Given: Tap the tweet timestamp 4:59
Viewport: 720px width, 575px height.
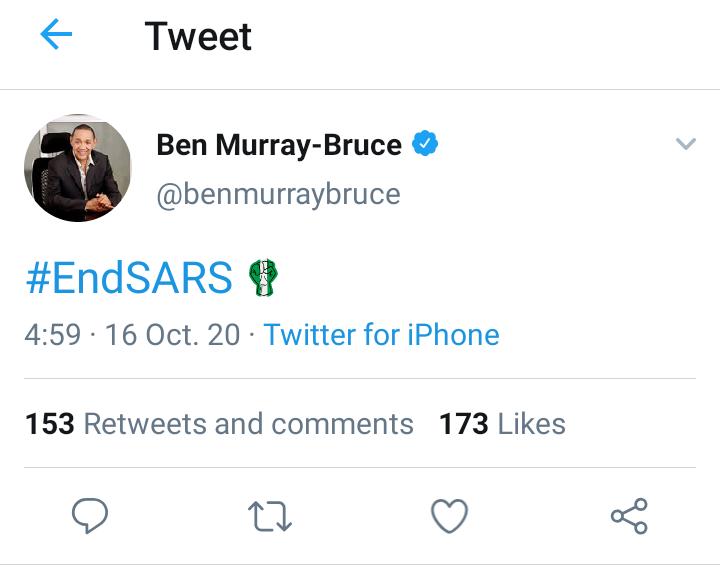Looking at the screenshot, I should tap(53, 334).
